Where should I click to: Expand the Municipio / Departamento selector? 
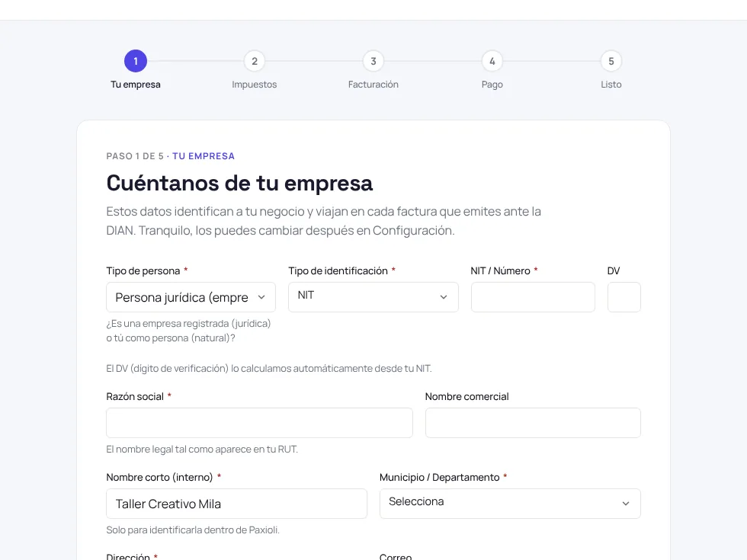[x=510, y=504]
